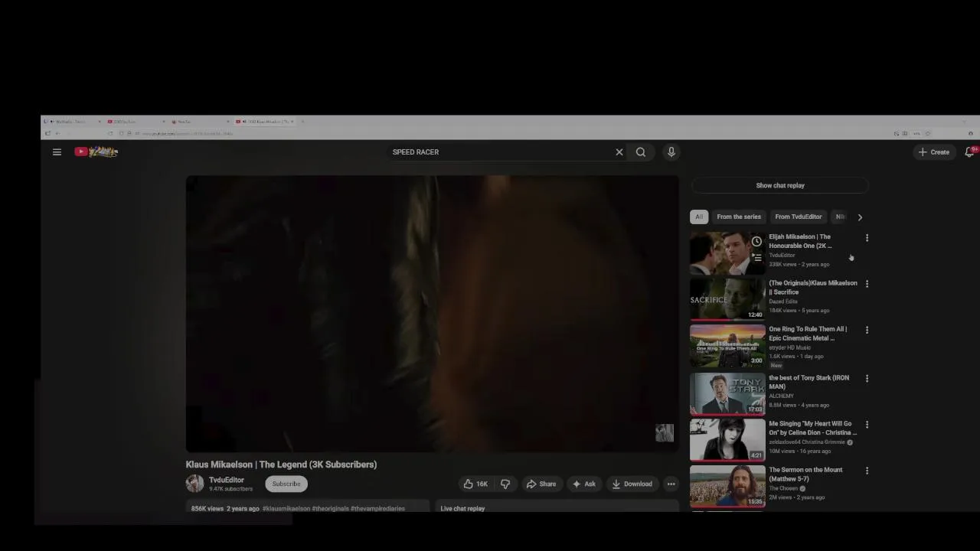Clear the SPEED RACER search text
This screenshot has width=980, height=551.
(619, 152)
